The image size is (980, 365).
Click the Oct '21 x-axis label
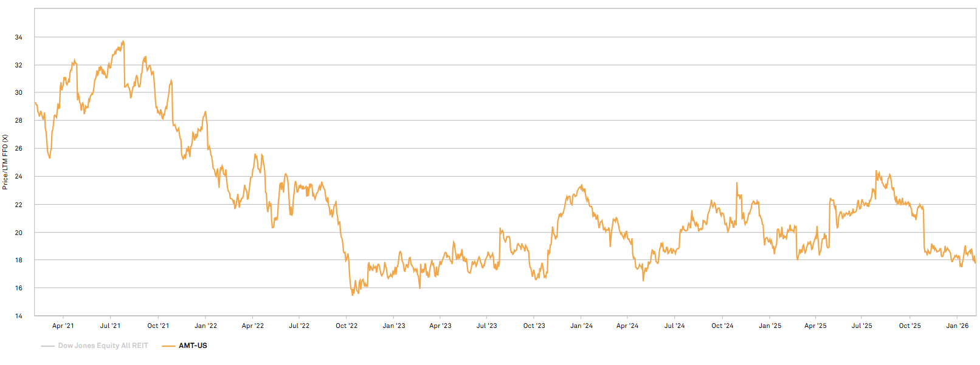pyautogui.click(x=158, y=326)
